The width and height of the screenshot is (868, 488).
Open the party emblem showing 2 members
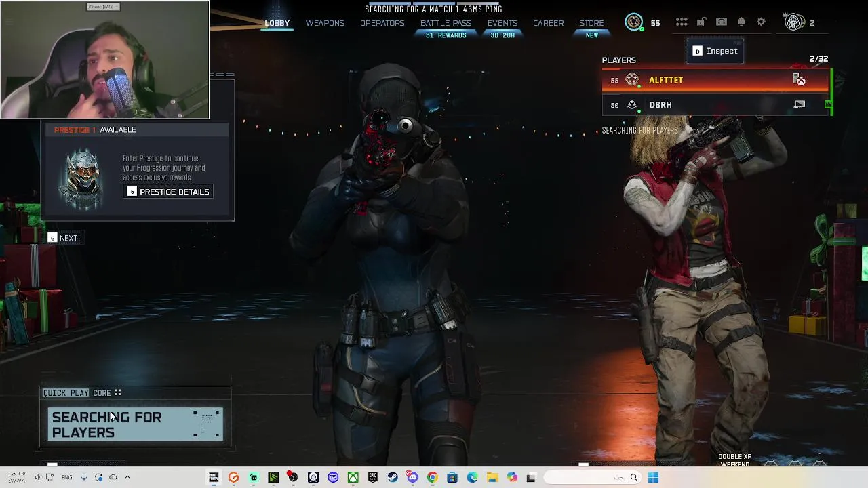coord(794,22)
